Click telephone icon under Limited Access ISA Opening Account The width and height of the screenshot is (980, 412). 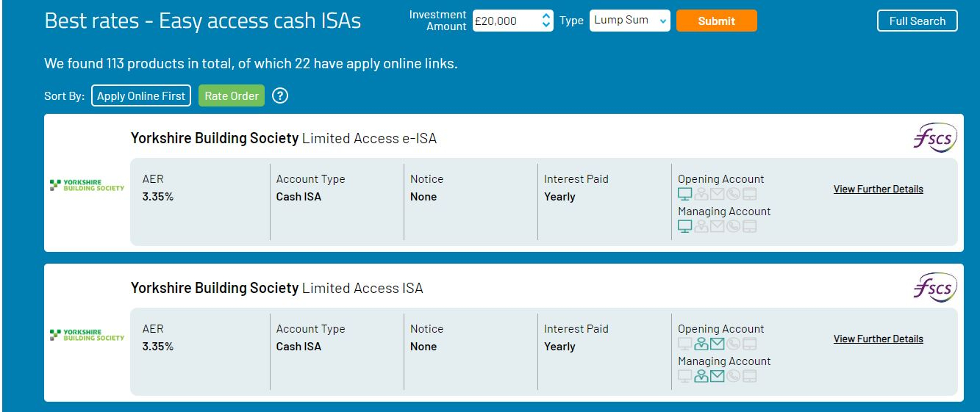(x=733, y=344)
